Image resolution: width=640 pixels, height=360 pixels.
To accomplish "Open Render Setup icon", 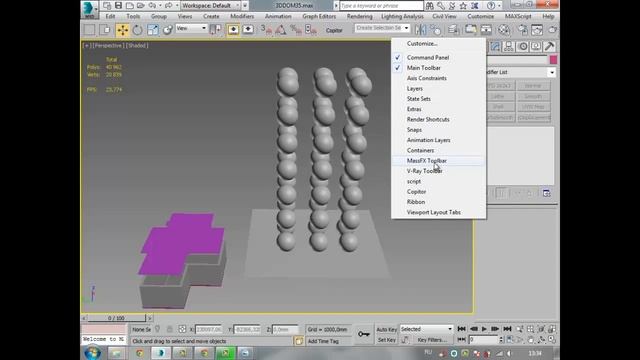I will tap(522, 30).
